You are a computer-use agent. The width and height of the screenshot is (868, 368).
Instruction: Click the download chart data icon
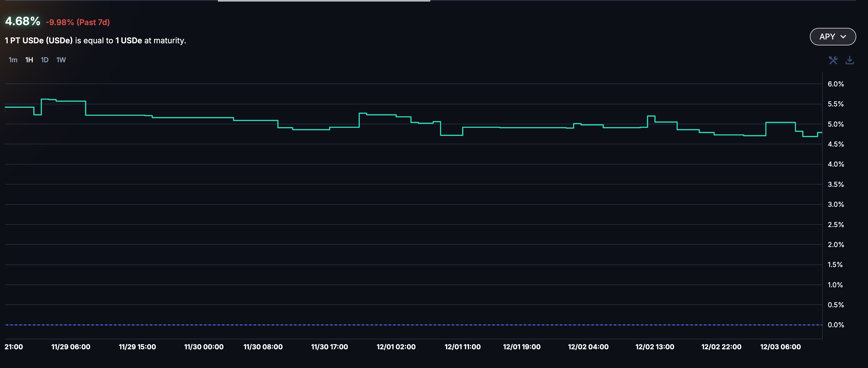tap(850, 60)
